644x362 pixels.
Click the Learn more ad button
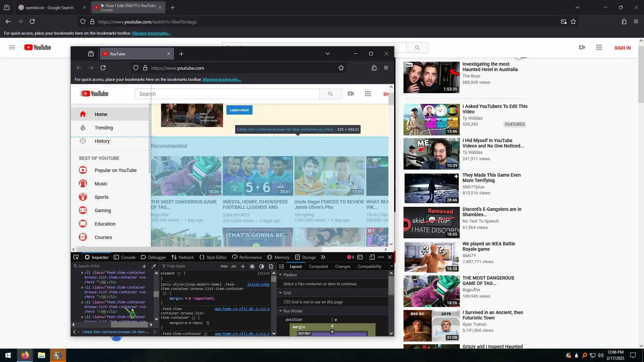(239, 110)
